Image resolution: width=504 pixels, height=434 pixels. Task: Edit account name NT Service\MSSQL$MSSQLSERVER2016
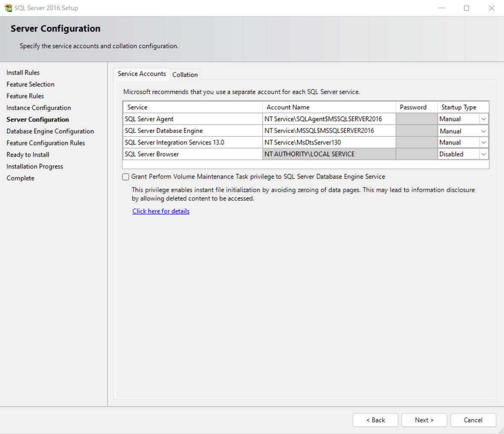tap(329, 131)
